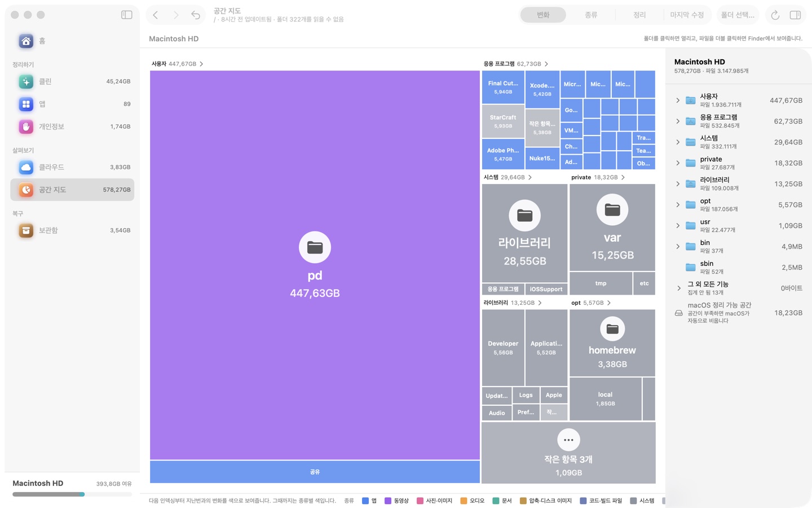
Task: Toggle the left sidebar panel icon
Action: 127,15
